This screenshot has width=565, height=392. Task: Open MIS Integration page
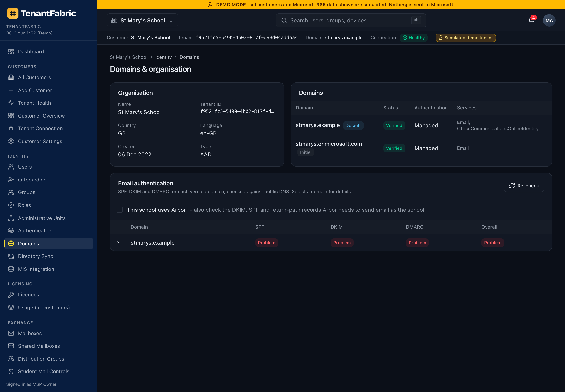(49, 269)
